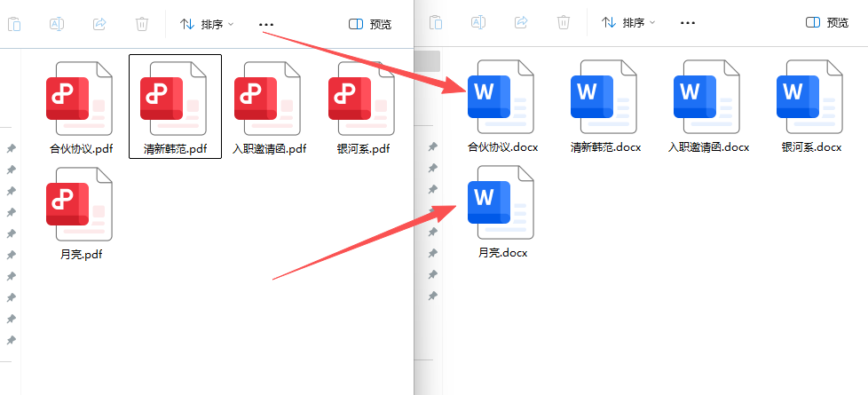Image resolution: width=868 pixels, height=395 pixels.
Task: Click Share icon in left window toolbar
Action: tap(99, 24)
